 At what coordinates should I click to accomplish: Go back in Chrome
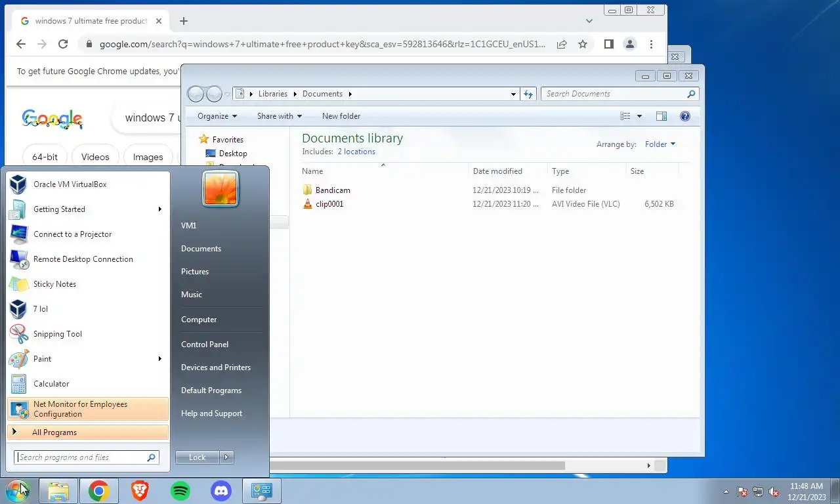pos(21,44)
